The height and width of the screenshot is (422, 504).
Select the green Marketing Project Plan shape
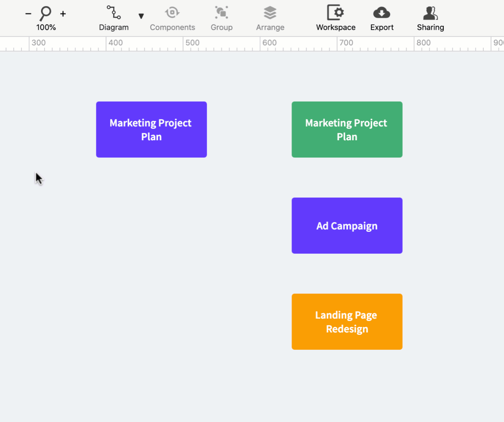pos(347,129)
